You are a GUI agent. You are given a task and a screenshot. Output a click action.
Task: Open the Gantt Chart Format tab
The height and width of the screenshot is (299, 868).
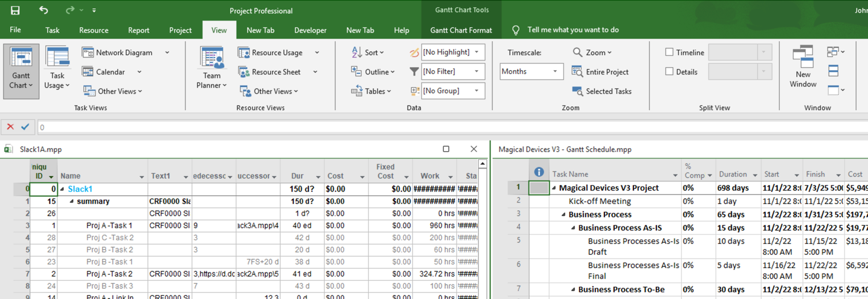461,30
